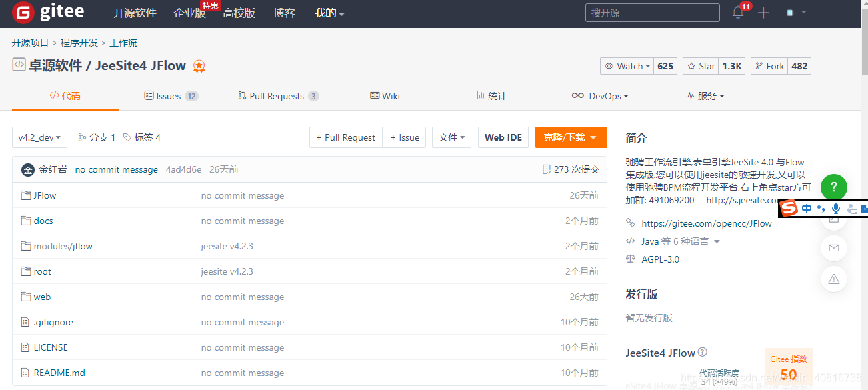
Task: Open 开源软件 in the top menu
Action: (135, 13)
